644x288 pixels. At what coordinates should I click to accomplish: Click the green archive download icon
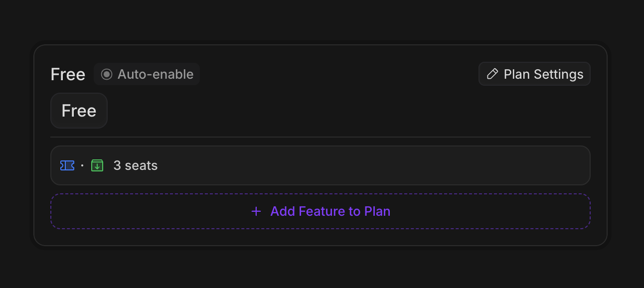pos(97,165)
